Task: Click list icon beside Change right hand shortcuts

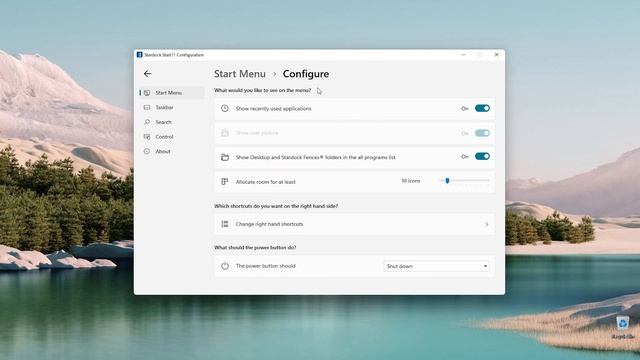Action: [225, 224]
